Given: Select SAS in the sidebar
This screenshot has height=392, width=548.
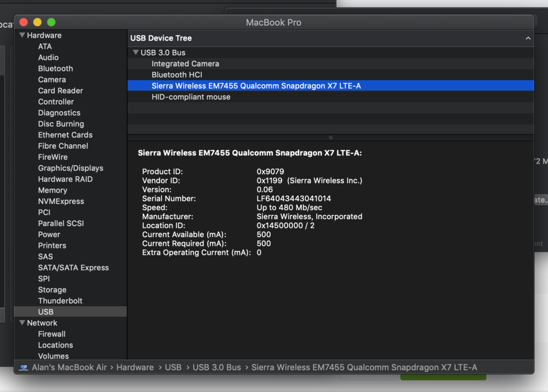Looking at the screenshot, I should click(x=45, y=257).
